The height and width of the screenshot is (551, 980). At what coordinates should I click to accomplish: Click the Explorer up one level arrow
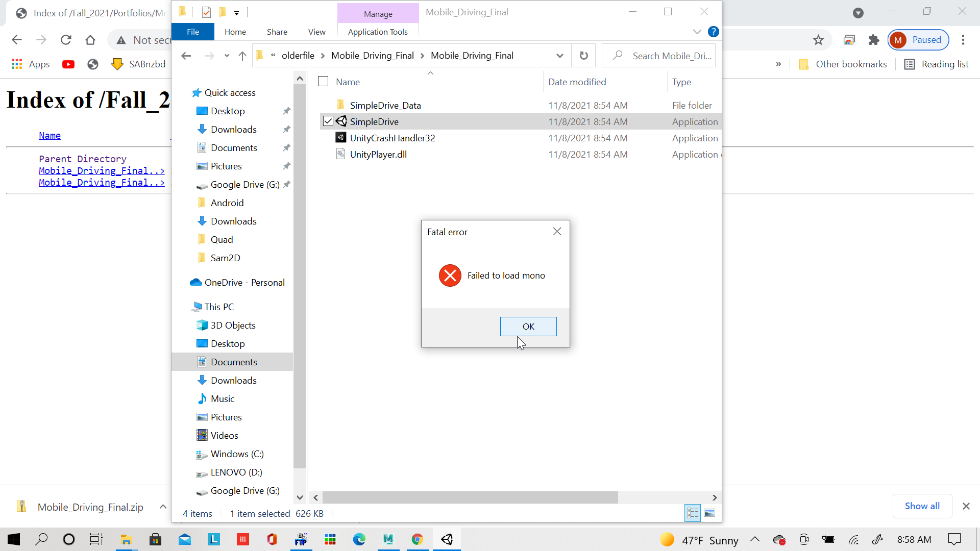click(x=242, y=56)
